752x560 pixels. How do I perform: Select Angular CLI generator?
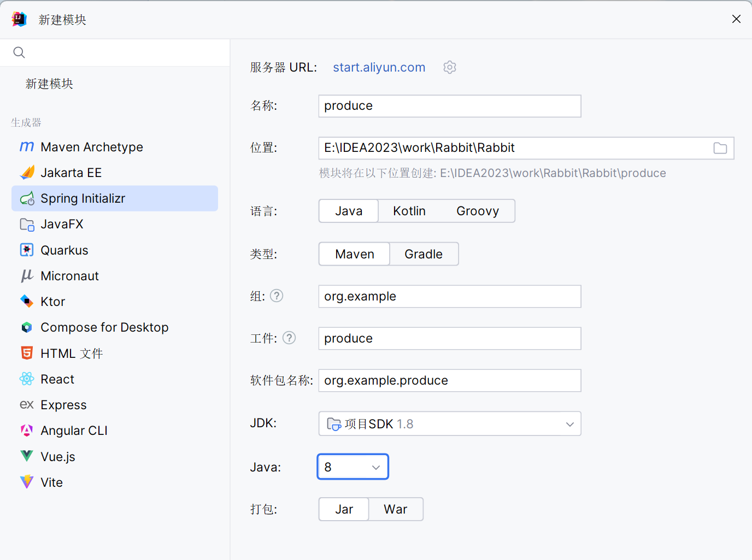click(115, 431)
